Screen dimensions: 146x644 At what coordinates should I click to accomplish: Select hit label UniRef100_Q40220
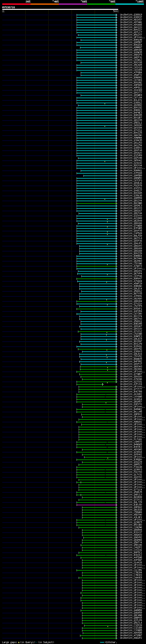[x=131, y=27]
